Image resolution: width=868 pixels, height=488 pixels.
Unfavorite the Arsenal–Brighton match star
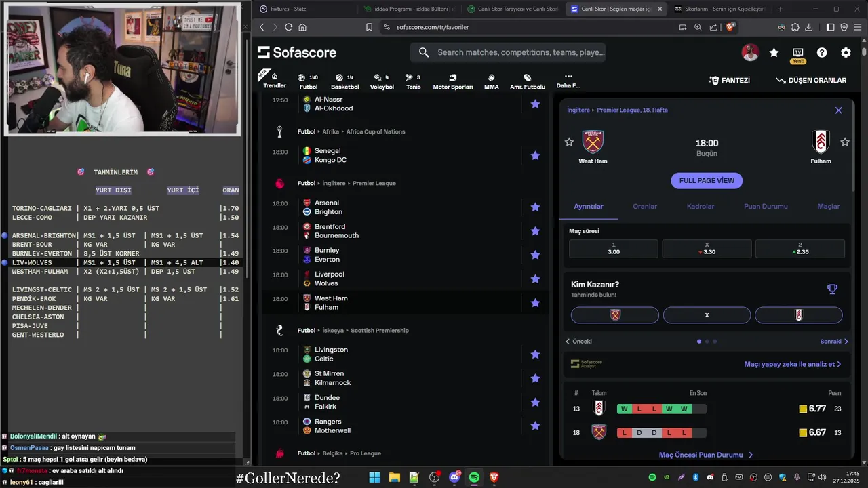tap(535, 207)
